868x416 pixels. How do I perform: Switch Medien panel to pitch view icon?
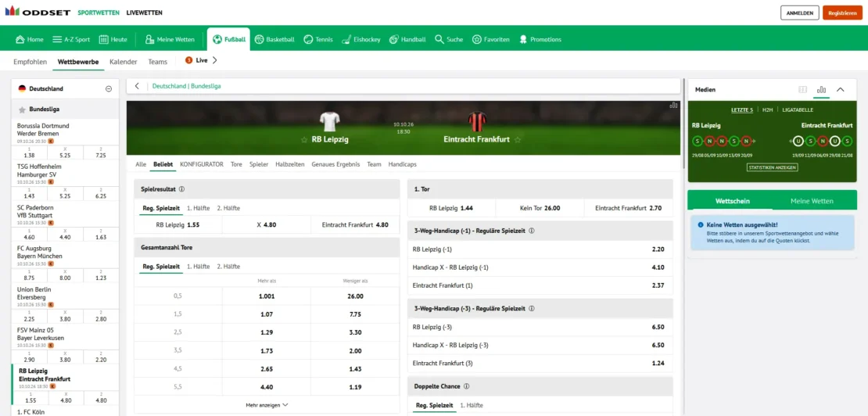point(802,89)
